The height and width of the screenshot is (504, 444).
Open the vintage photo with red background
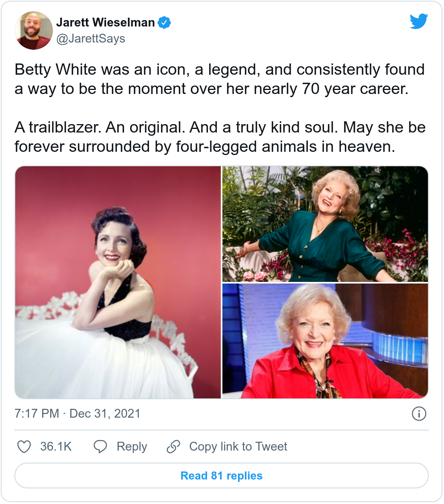(118, 282)
